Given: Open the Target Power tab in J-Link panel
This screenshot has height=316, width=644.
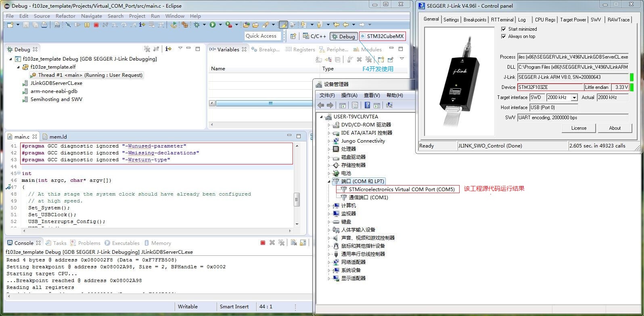Looking at the screenshot, I should point(573,20).
